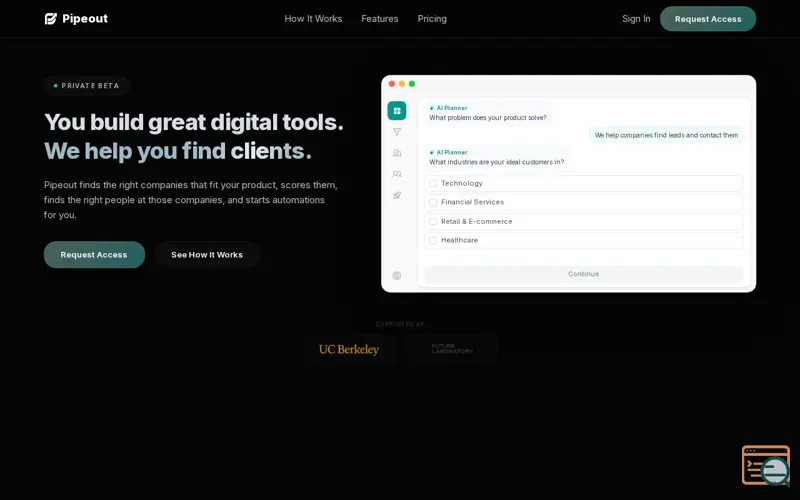
Task: Click the yellow minimize dot of the mock window
Action: tap(402, 84)
